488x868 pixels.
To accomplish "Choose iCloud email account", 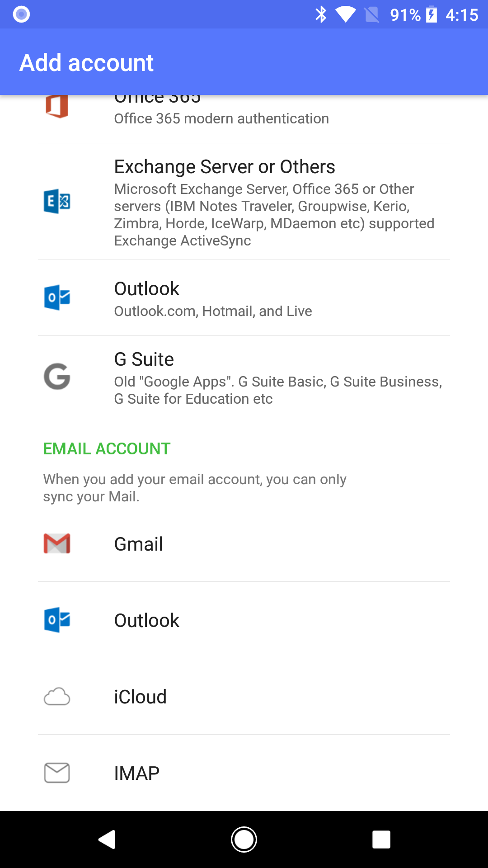I will 244,697.
